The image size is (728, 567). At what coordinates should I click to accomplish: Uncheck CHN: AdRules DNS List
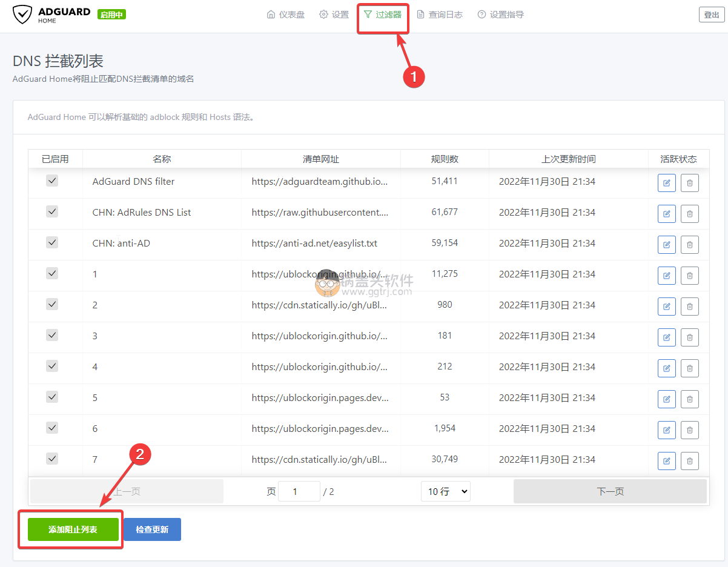pos(52,211)
